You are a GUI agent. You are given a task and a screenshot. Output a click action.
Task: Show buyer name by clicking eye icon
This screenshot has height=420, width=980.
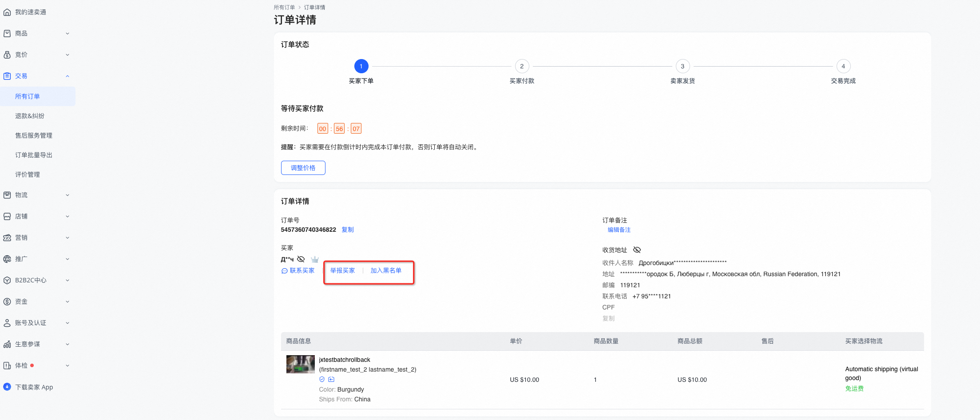pos(301,259)
